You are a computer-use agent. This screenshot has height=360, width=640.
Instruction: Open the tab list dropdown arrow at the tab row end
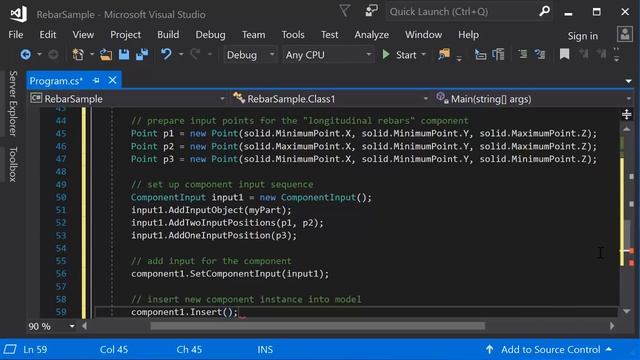[x=629, y=81]
